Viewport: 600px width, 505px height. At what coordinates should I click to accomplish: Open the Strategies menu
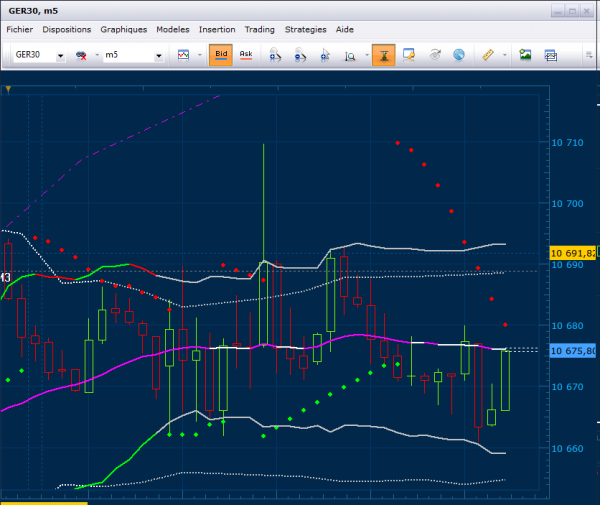(x=305, y=30)
